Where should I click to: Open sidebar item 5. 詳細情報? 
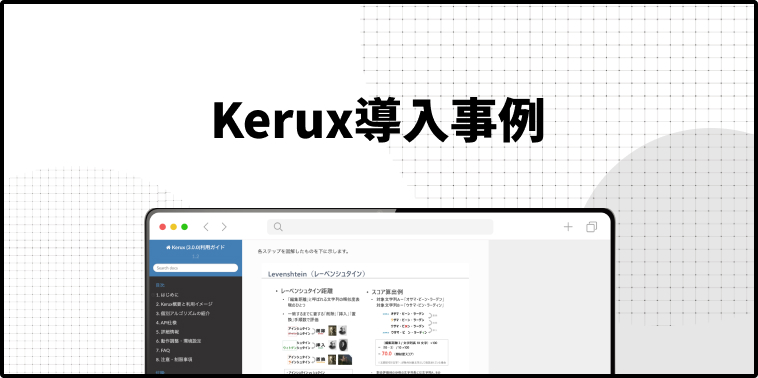167,332
